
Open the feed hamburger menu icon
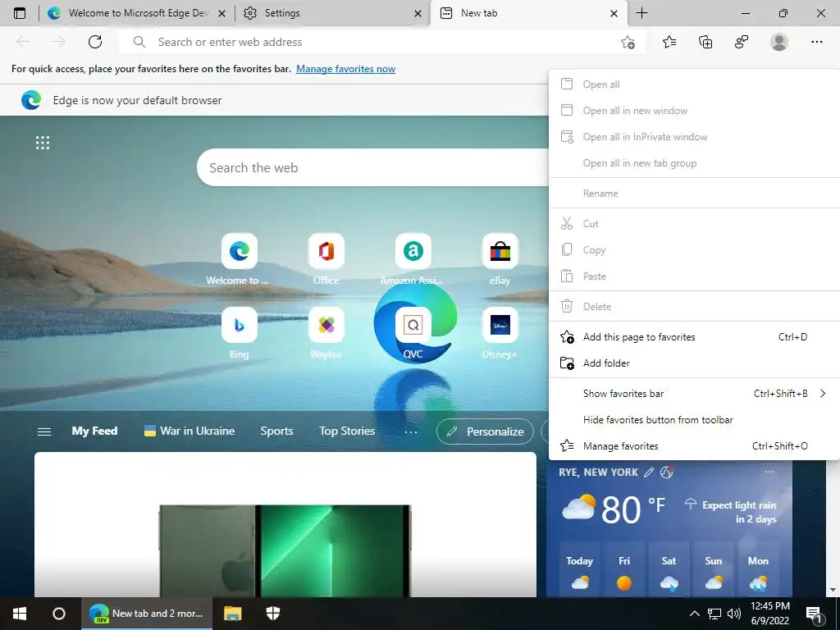44,431
